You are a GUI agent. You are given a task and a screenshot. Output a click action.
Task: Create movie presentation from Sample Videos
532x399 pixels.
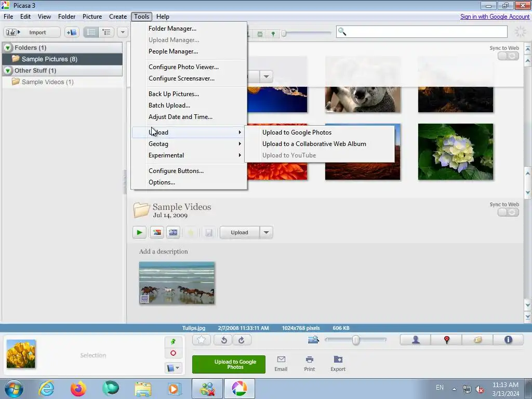pyautogui.click(x=173, y=232)
